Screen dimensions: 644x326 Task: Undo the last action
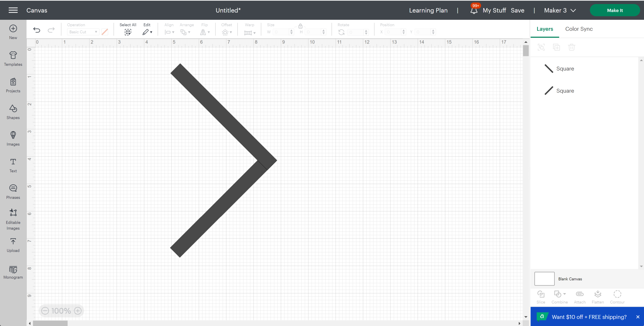pyautogui.click(x=37, y=30)
